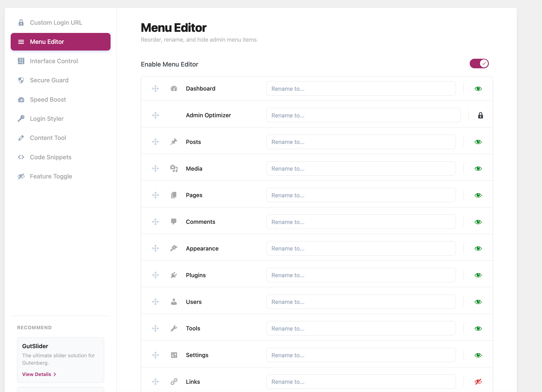This screenshot has width=542, height=392.
Task: Click the Tools wrench icon
Action: point(174,328)
